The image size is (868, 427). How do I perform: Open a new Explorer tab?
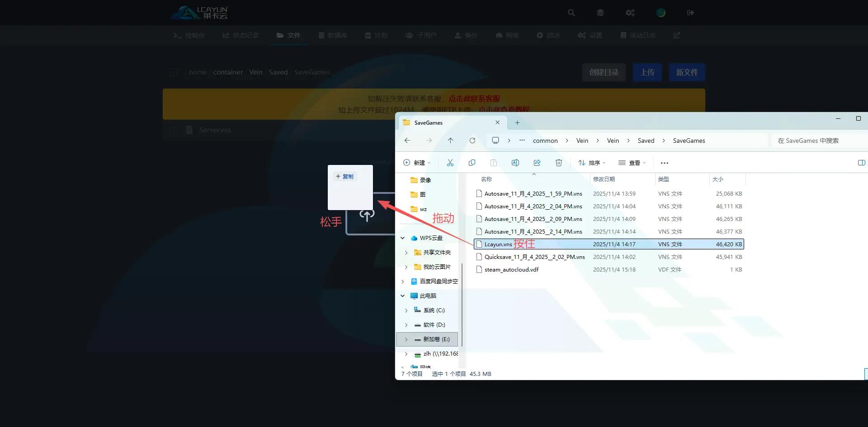(517, 122)
